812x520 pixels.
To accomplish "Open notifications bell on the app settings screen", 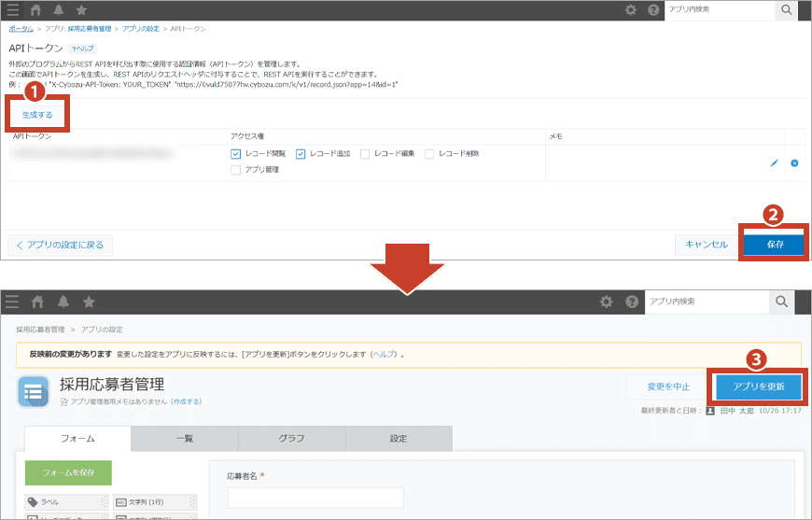I will (x=63, y=302).
